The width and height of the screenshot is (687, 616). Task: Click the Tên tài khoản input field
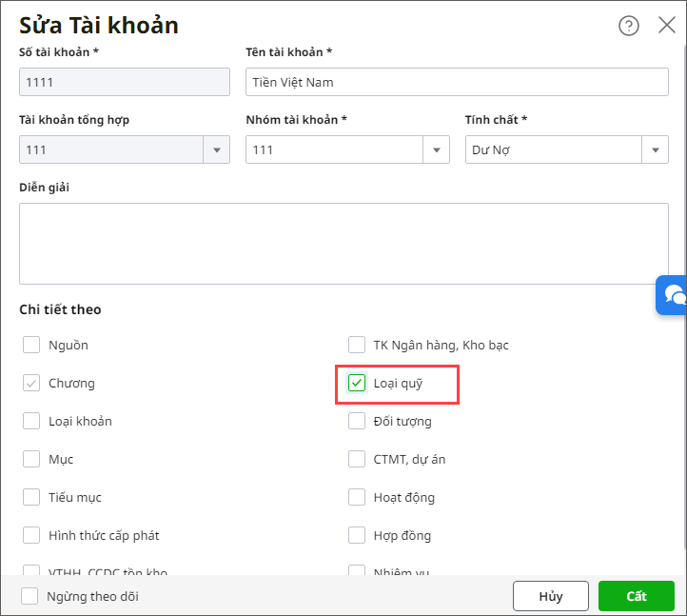[x=457, y=82]
